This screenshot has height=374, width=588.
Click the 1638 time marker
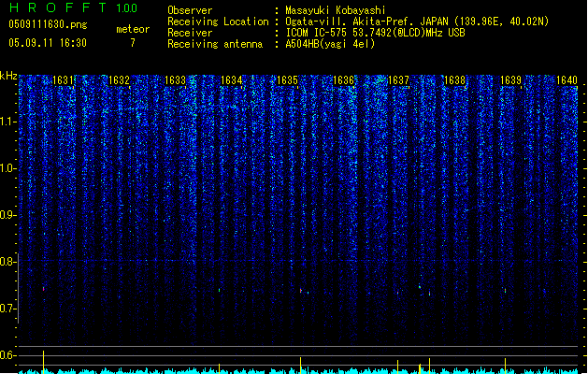[x=454, y=80]
